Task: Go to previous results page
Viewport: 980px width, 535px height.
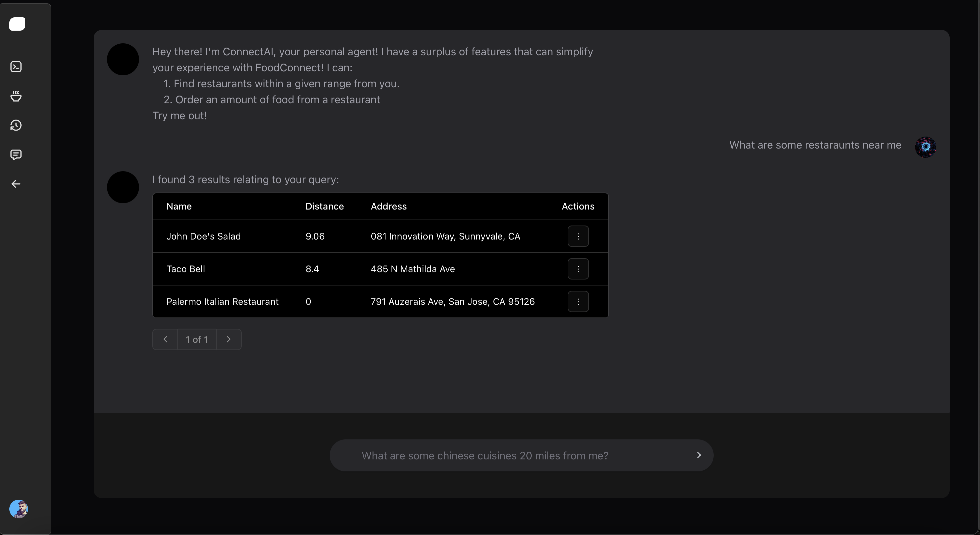Action: [x=165, y=339]
